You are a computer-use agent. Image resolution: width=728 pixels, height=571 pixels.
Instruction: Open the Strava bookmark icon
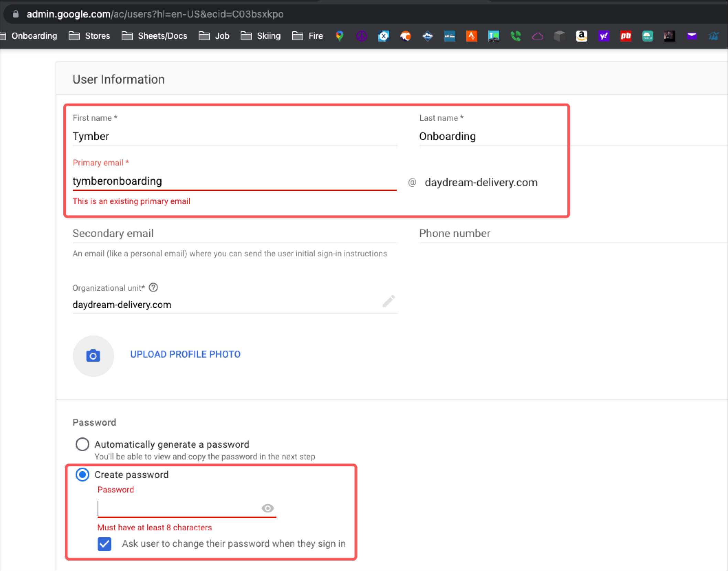point(472,36)
